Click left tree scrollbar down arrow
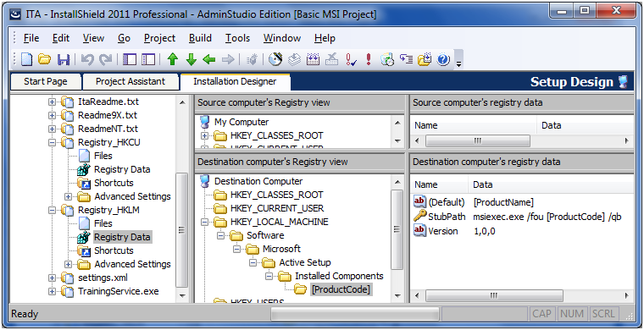This screenshot has height=330, width=644. pos(182,295)
